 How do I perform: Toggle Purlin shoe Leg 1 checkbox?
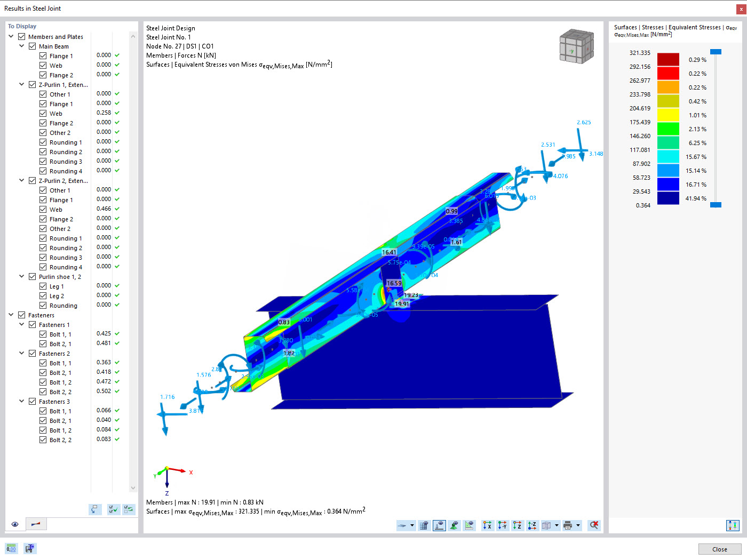pos(43,286)
